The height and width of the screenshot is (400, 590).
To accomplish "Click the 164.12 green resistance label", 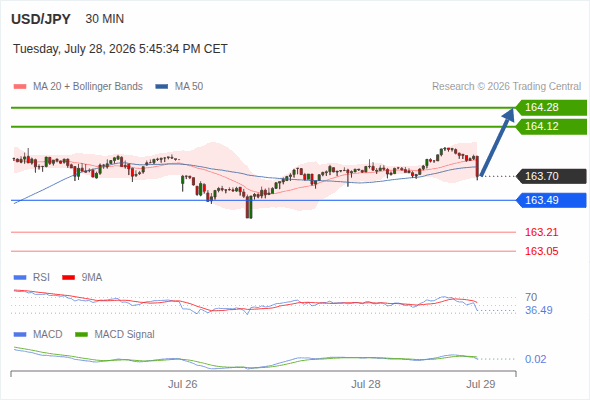I will click(x=551, y=126).
